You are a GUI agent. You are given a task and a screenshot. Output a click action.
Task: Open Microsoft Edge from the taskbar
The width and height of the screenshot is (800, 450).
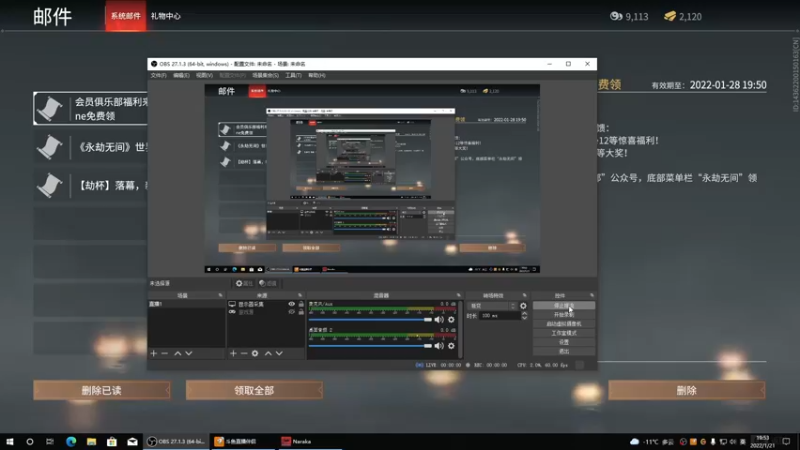pos(71,441)
